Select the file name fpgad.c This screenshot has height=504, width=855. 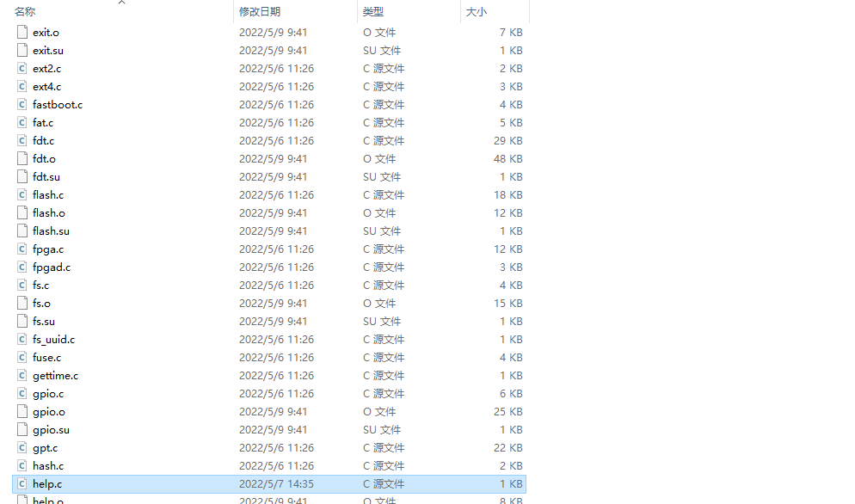pyautogui.click(x=52, y=267)
